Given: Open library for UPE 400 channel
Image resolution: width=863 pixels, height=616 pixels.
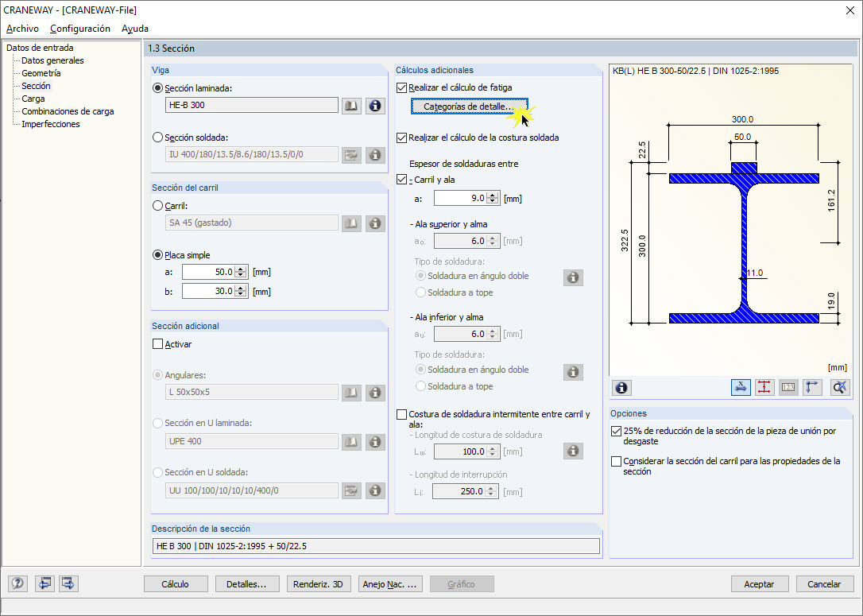Looking at the screenshot, I should [351, 441].
